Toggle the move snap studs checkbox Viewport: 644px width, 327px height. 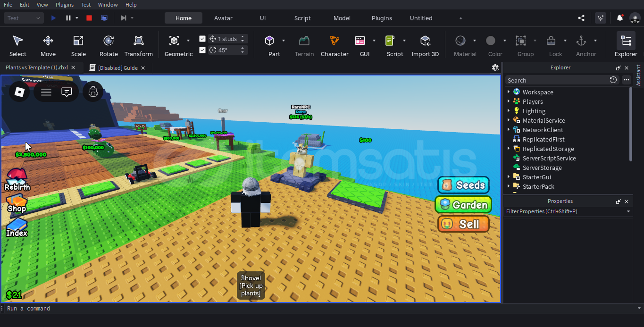[202, 39]
